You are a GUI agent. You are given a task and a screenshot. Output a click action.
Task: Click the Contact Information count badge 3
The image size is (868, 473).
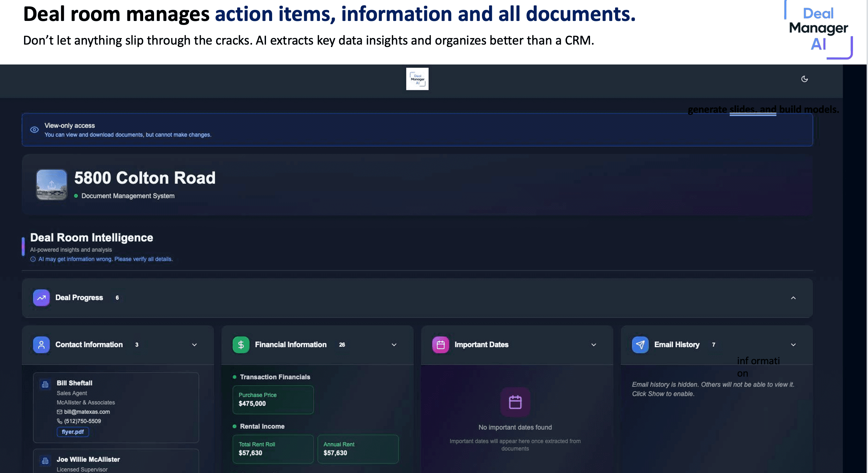coord(137,345)
